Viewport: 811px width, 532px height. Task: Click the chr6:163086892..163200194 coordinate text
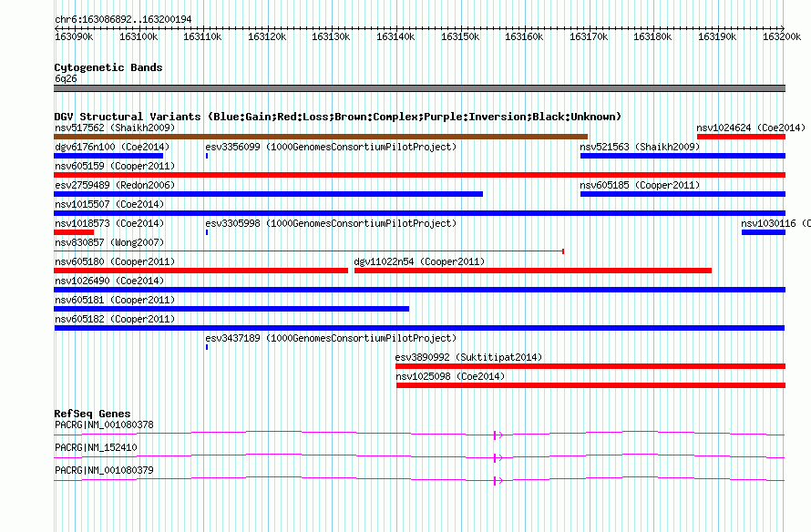click(x=123, y=19)
